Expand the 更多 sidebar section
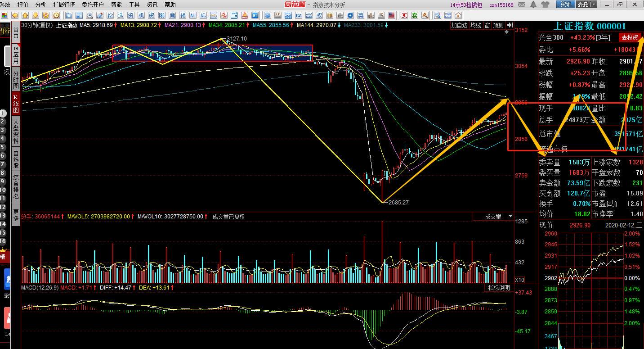The image size is (644, 349). (x=16, y=215)
